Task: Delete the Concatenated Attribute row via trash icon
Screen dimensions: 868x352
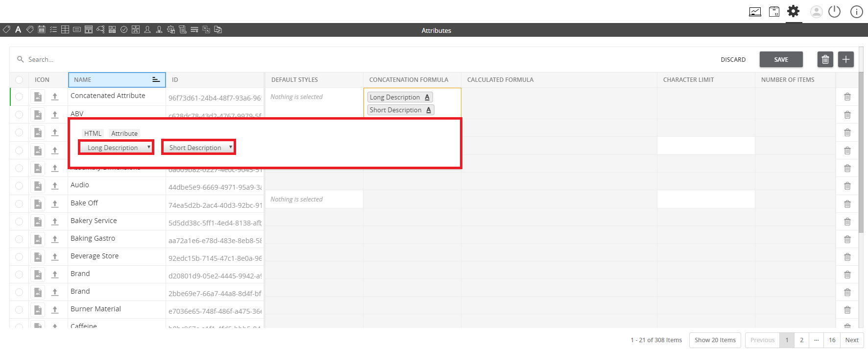Action: (x=847, y=97)
